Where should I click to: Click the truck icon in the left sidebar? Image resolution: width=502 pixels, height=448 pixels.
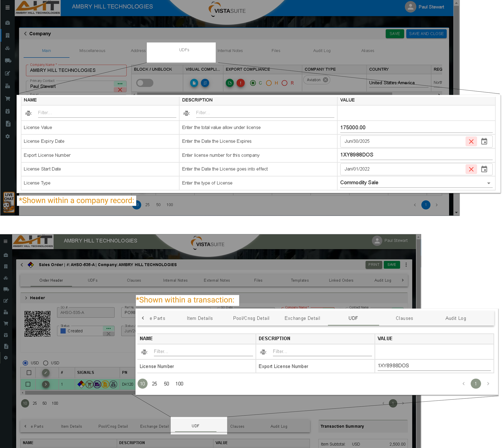click(x=8, y=61)
